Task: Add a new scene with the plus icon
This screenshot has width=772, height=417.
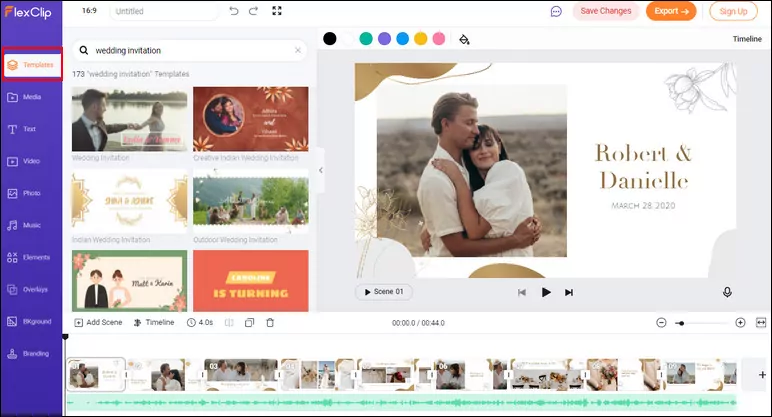Action: tap(762, 375)
